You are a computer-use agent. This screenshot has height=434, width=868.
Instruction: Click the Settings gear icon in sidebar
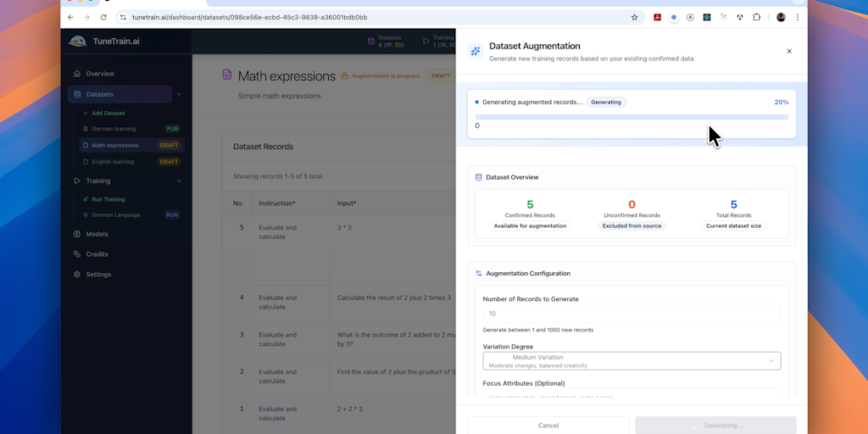[x=77, y=275]
